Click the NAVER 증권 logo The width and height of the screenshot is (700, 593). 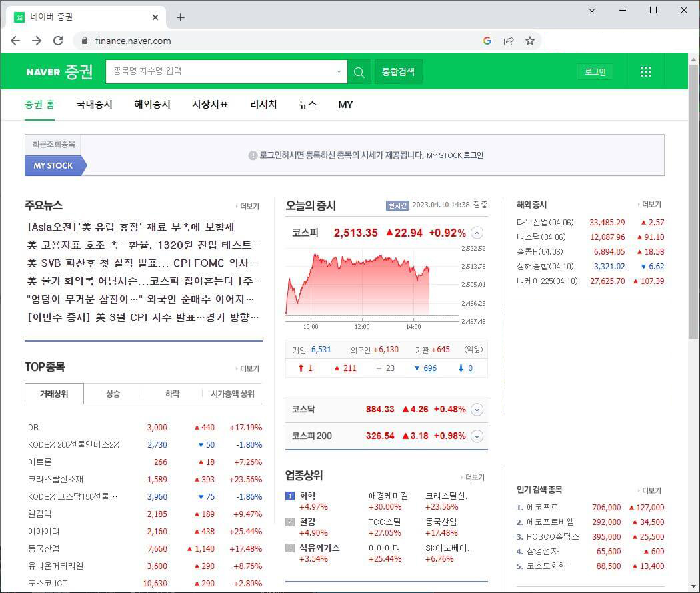(59, 71)
